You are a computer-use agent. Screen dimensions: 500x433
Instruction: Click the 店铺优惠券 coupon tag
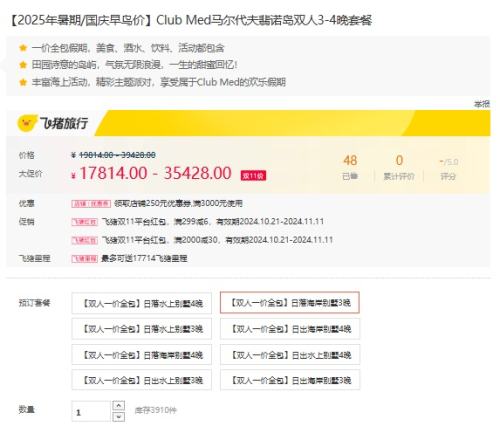[x=91, y=203]
